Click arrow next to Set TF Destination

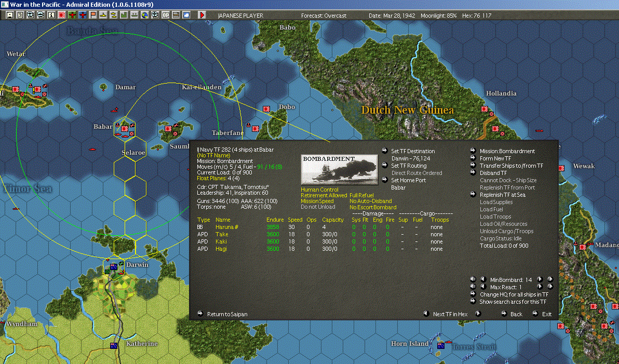tap(384, 151)
